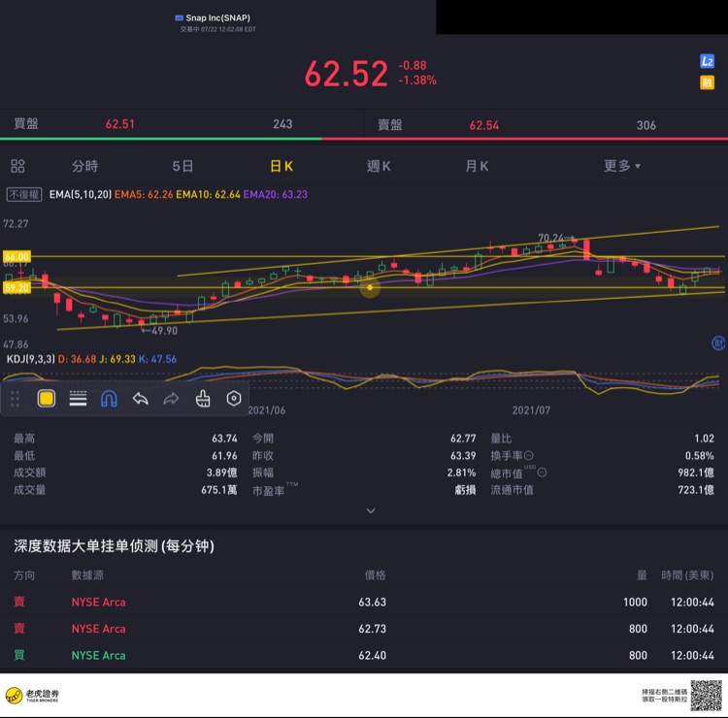Show market cap info icon
The image size is (728, 718).
click(x=542, y=473)
